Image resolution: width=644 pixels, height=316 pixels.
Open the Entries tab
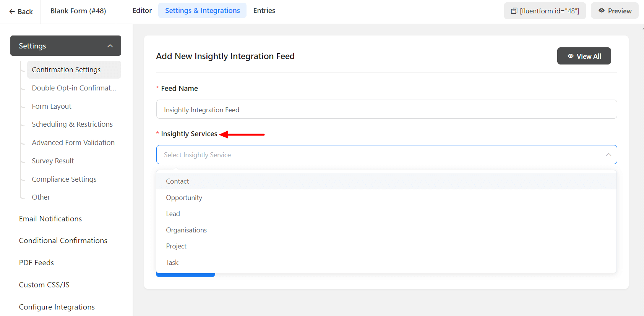tap(264, 11)
